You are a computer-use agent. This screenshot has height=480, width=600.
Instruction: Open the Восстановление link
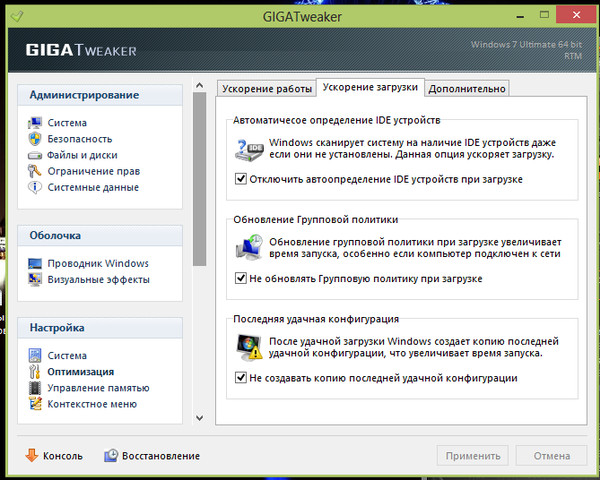tap(161, 456)
